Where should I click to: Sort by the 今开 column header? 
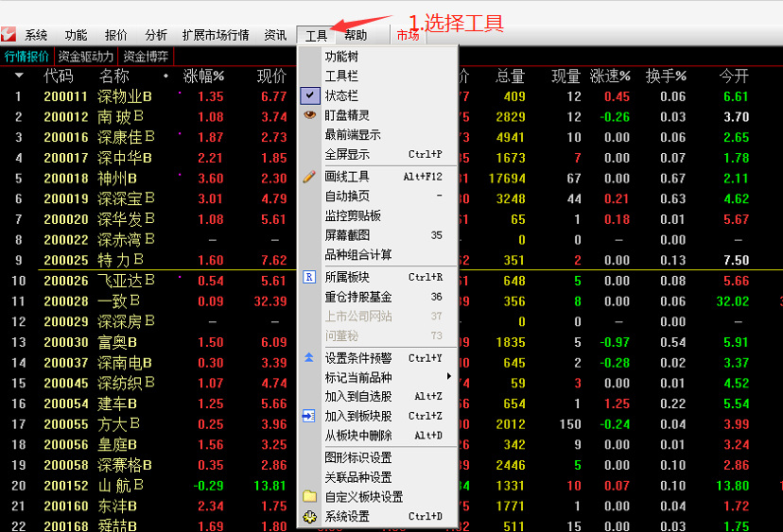coord(734,76)
